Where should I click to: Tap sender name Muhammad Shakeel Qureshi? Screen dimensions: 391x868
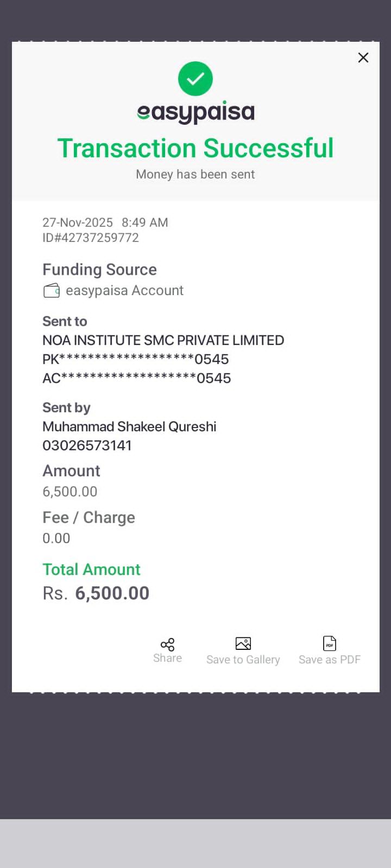click(129, 426)
